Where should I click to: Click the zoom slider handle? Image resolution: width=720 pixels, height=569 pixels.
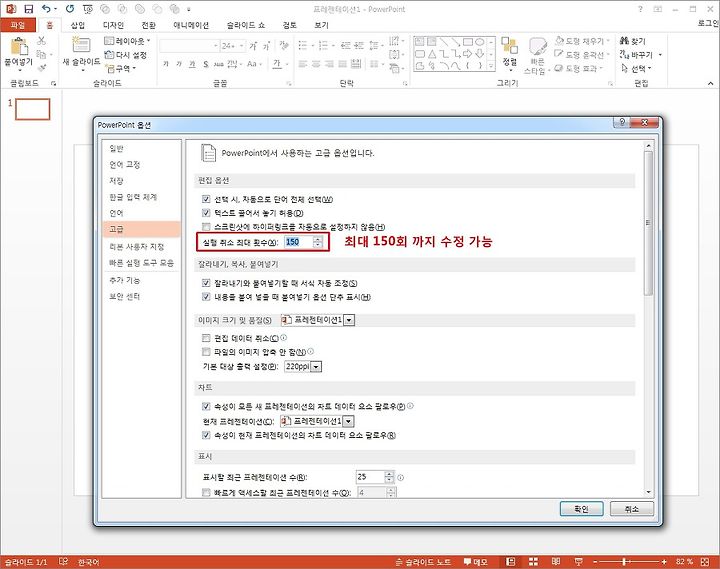[x=624, y=562]
